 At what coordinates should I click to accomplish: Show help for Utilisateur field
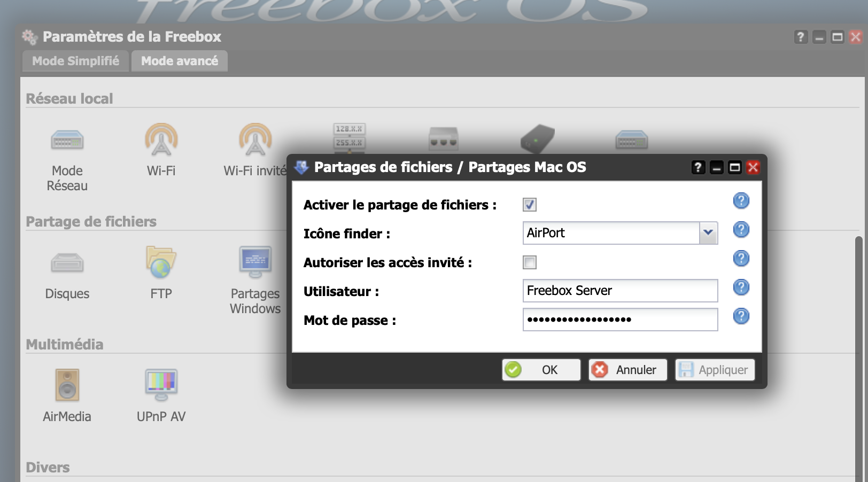pyautogui.click(x=741, y=287)
